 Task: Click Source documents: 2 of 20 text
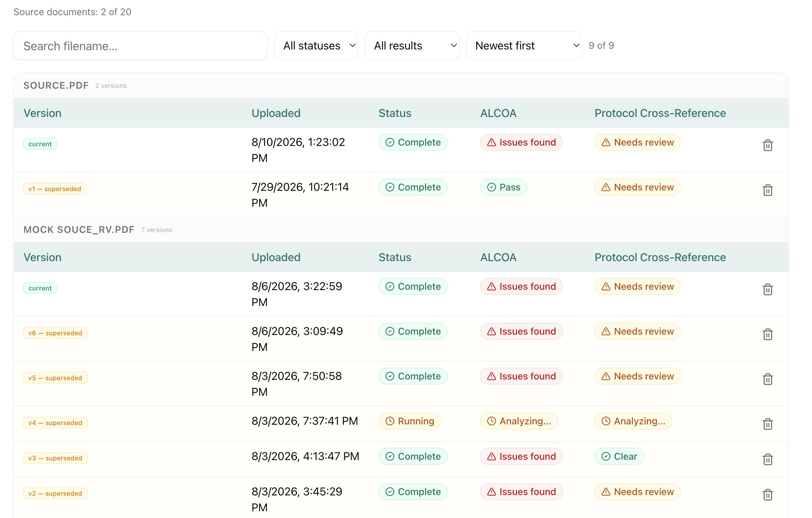[72, 12]
